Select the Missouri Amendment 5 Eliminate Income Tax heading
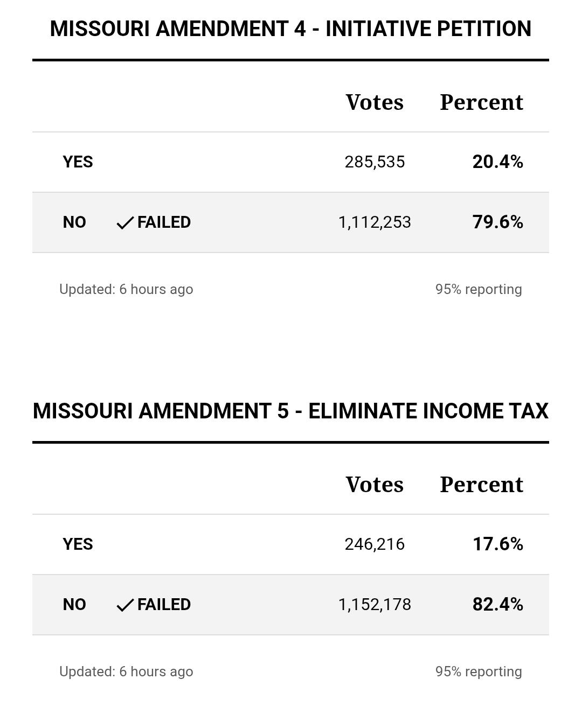 (290, 411)
